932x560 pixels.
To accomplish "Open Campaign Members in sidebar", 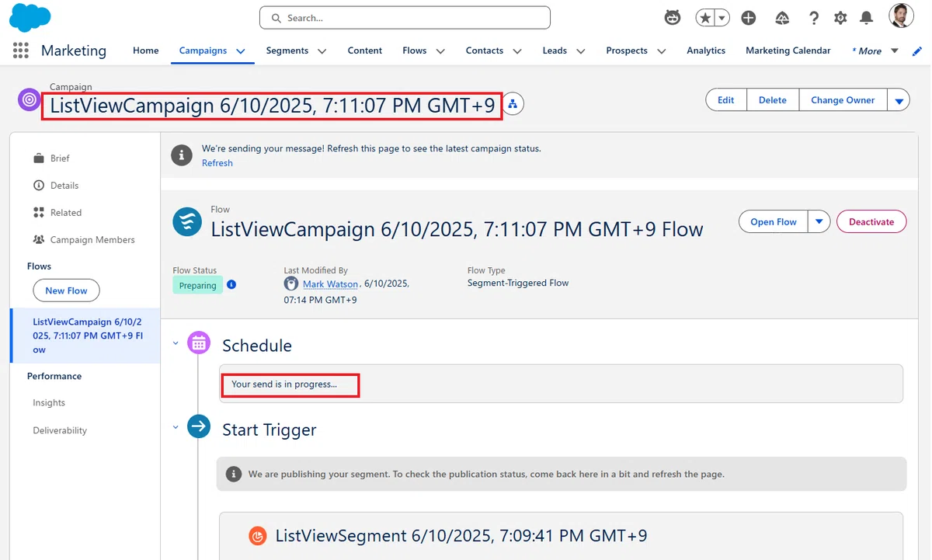I will 85,240.
